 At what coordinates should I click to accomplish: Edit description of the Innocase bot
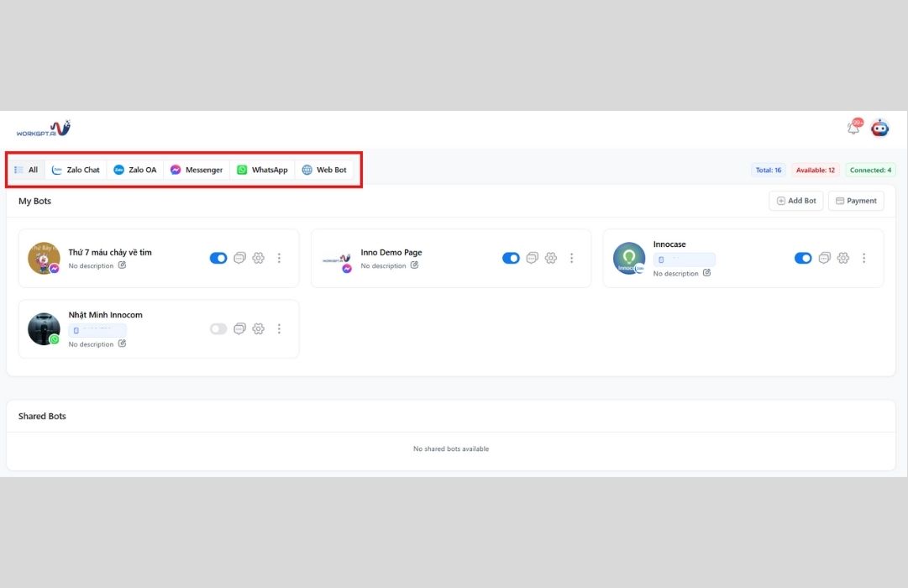coord(706,273)
